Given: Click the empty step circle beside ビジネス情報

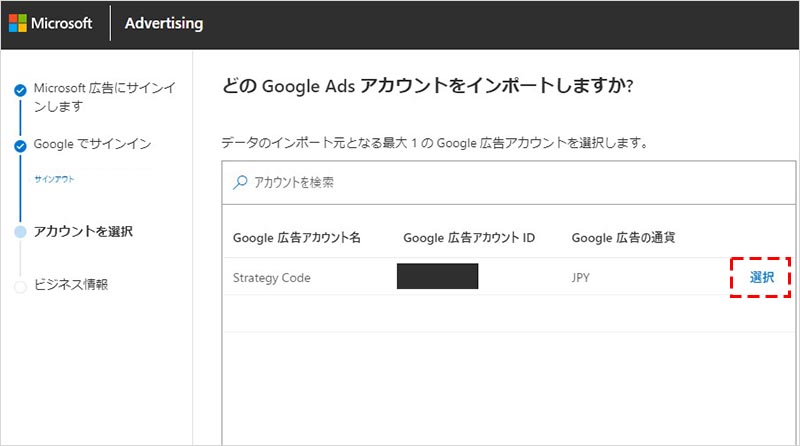Looking at the screenshot, I should coord(20,286).
